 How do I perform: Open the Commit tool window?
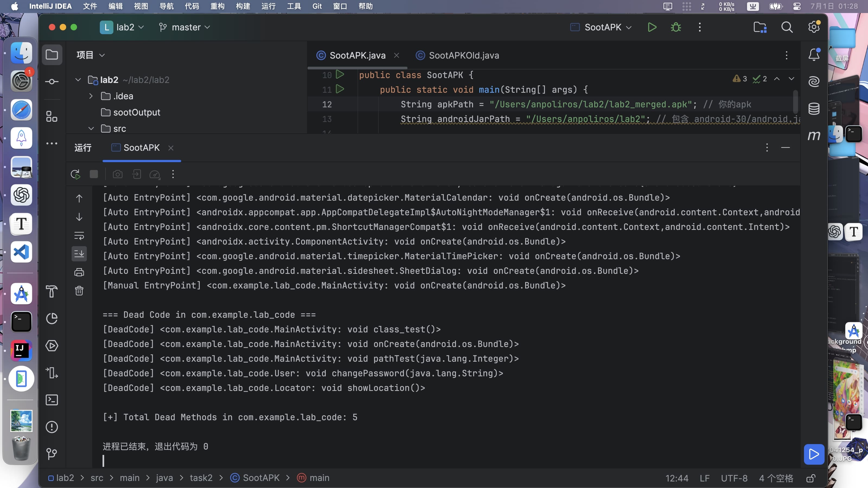(52, 82)
